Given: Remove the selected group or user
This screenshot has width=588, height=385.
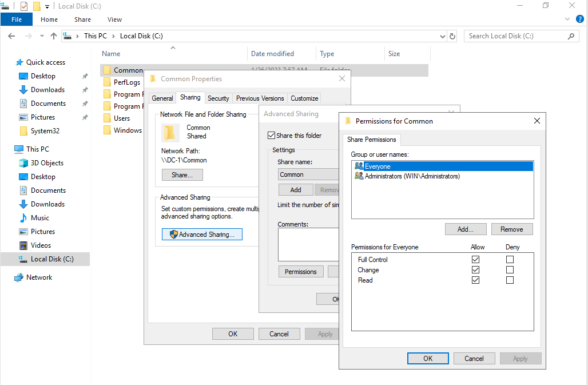Looking at the screenshot, I should (511, 229).
